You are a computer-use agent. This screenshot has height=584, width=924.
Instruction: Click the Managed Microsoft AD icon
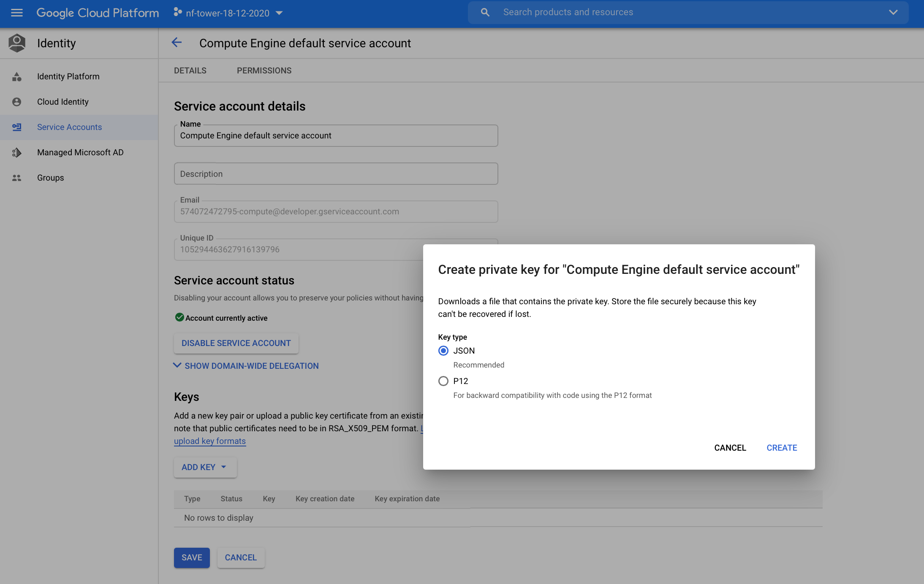17,152
